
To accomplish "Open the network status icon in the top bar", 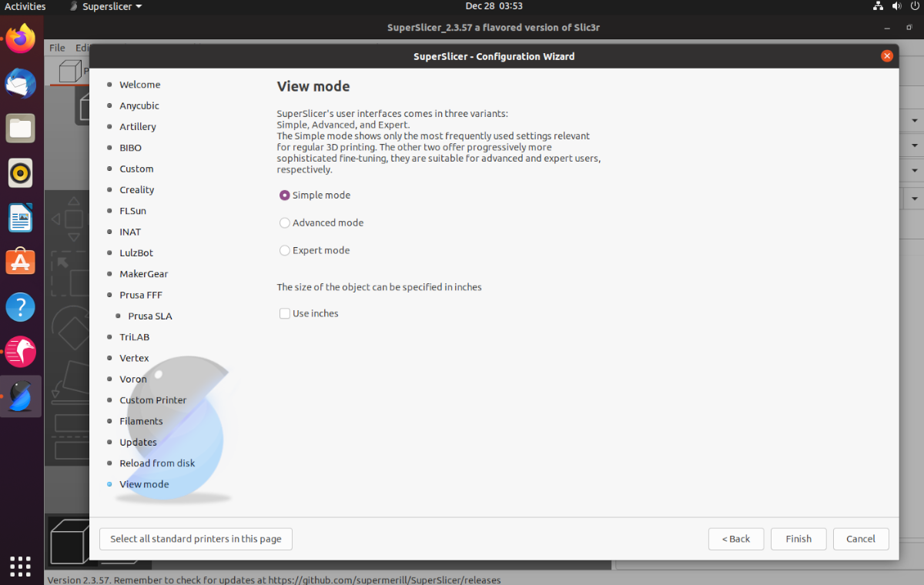I will tap(878, 6).
